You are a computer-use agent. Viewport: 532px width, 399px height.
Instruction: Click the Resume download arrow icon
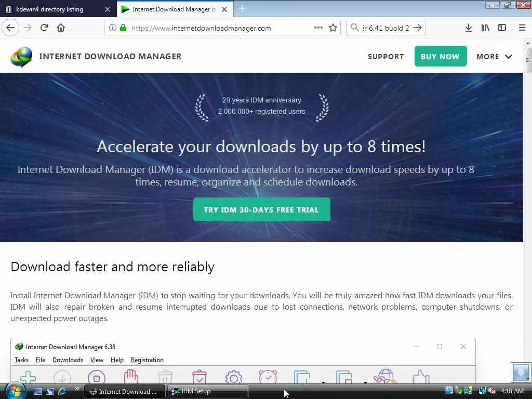click(x=62, y=377)
